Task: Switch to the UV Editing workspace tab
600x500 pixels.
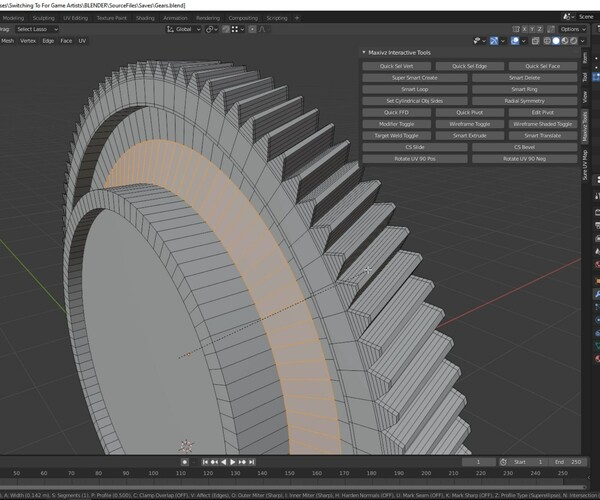Action: (75, 18)
